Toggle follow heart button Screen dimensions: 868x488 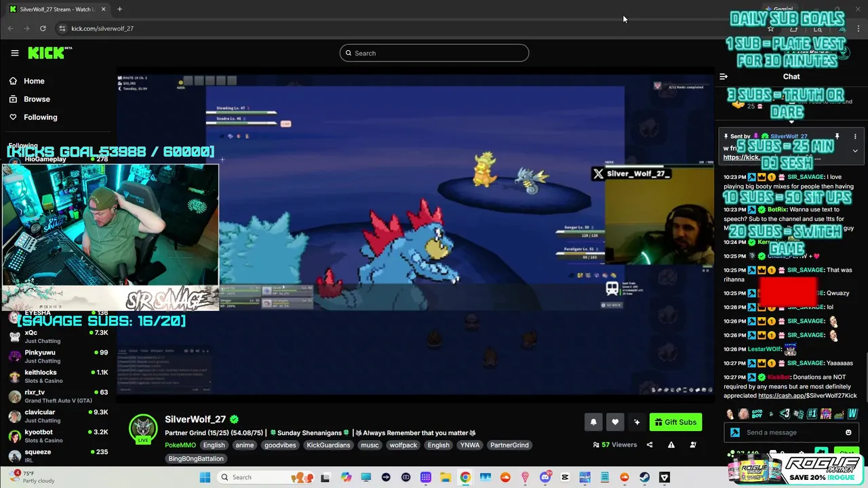click(615, 422)
